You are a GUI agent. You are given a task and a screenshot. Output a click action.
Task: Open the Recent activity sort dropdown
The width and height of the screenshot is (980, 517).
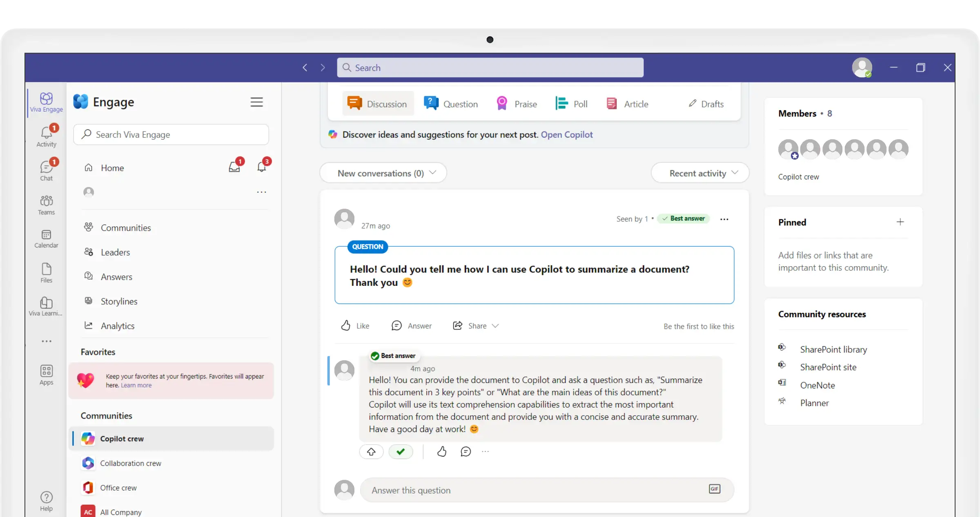point(700,173)
